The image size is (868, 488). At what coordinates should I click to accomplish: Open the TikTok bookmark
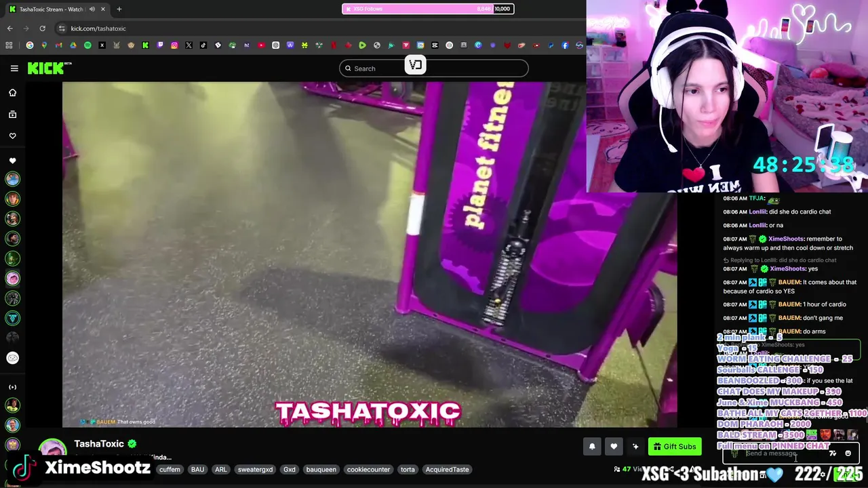pos(203,45)
